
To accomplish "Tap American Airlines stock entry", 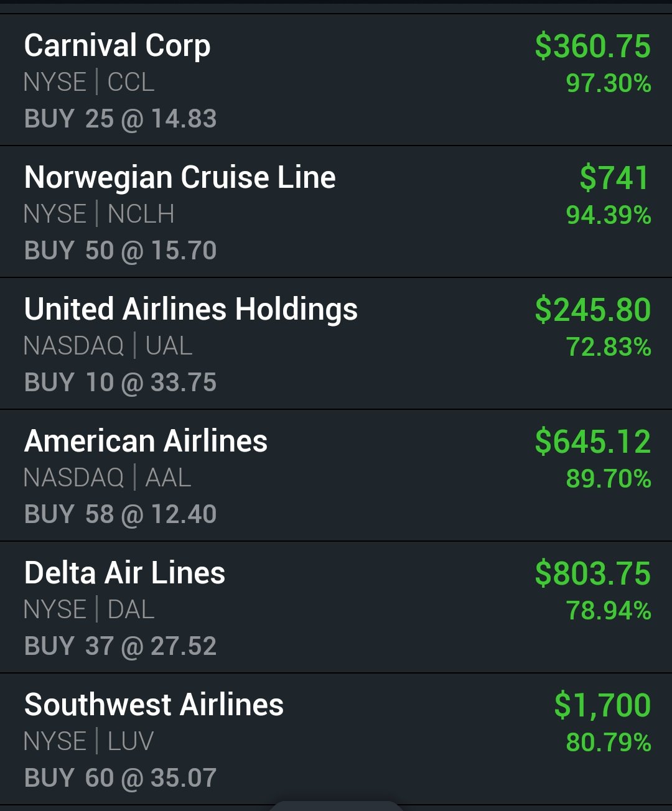I will (x=336, y=475).
